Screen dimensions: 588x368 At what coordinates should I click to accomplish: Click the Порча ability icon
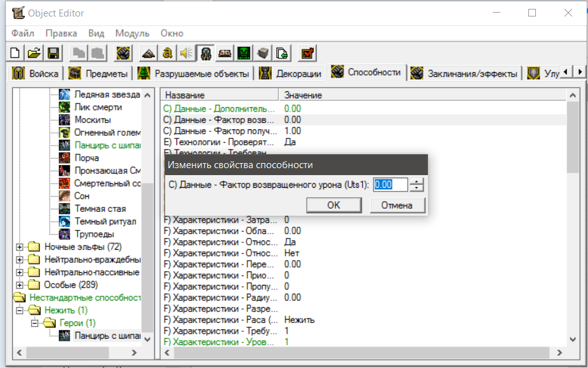pos(65,158)
